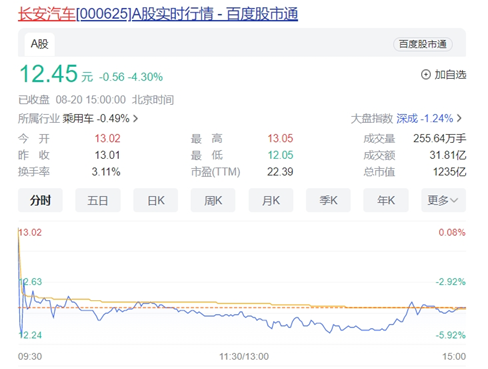The image size is (488, 369).
Task: Open the 深成 index link
Action: coord(407,118)
